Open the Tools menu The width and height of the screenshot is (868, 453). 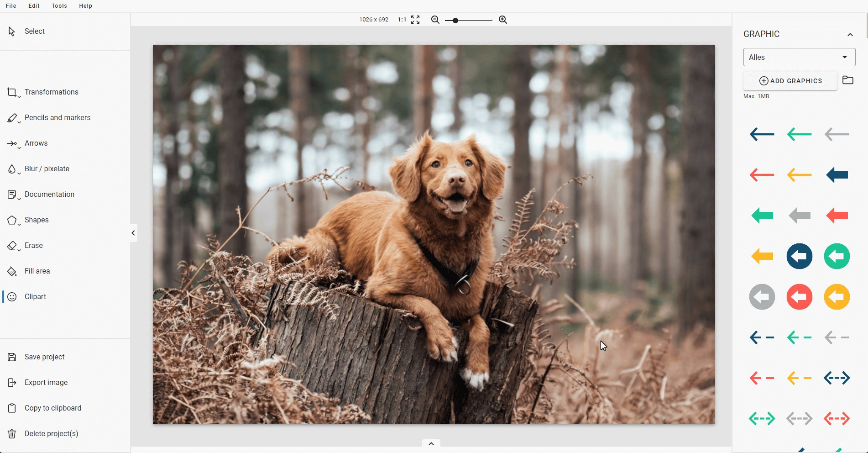tap(59, 6)
